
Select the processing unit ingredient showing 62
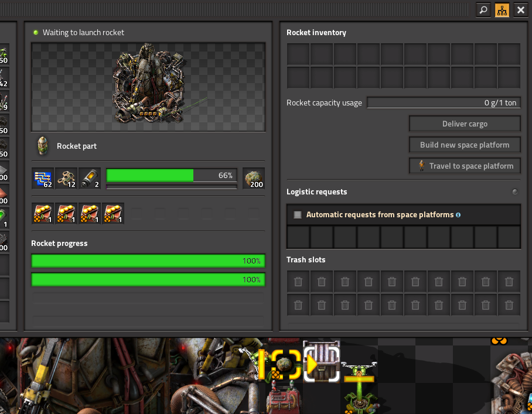pos(43,179)
